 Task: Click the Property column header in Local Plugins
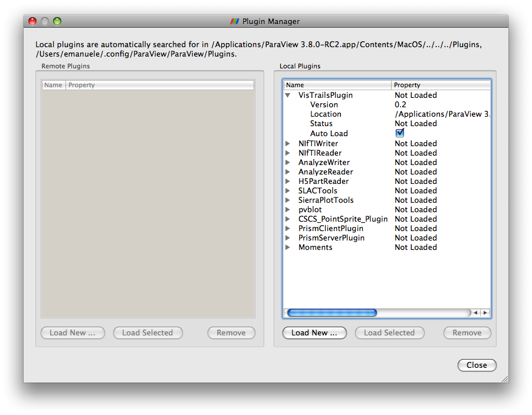pyautogui.click(x=439, y=85)
